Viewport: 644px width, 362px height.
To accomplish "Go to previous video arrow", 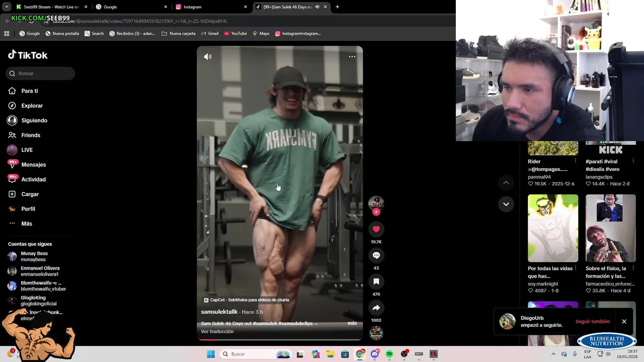I will (x=506, y=183).
